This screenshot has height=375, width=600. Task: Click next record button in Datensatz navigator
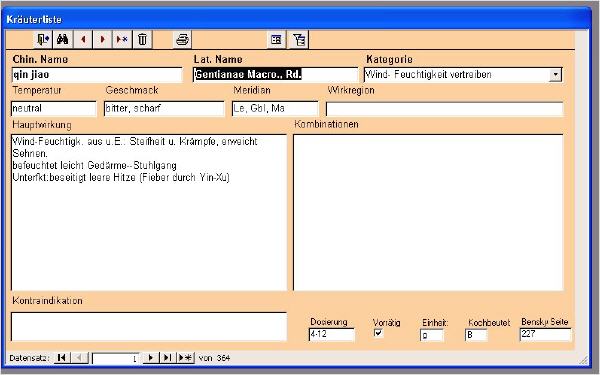(151, 358)
